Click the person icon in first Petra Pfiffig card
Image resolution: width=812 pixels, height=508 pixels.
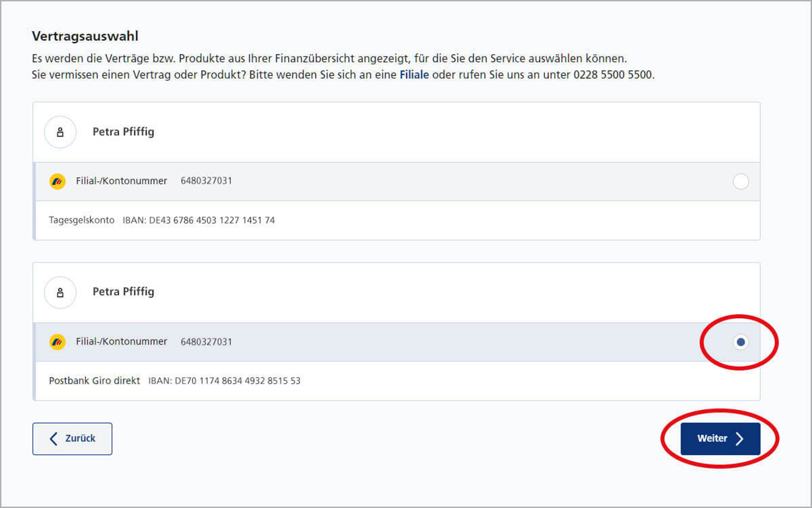[x=60, y=132]
